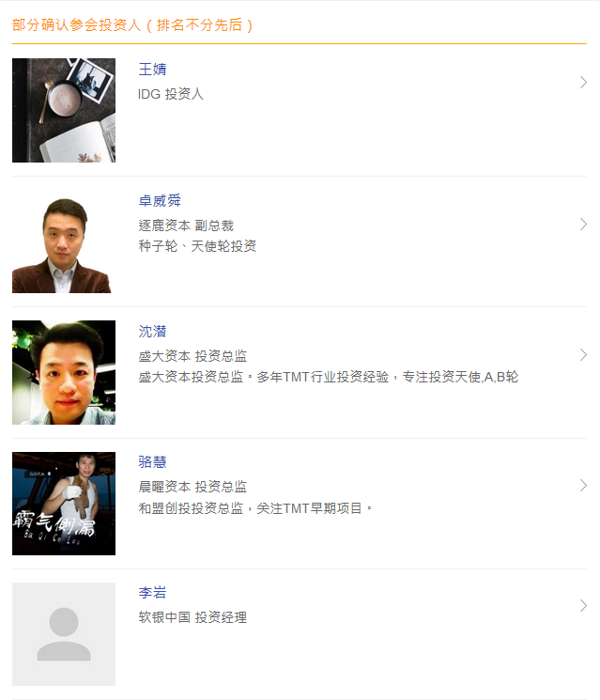Open the 骆慧 name link
The width and height of the screenshot is (600, 700).
152,462
